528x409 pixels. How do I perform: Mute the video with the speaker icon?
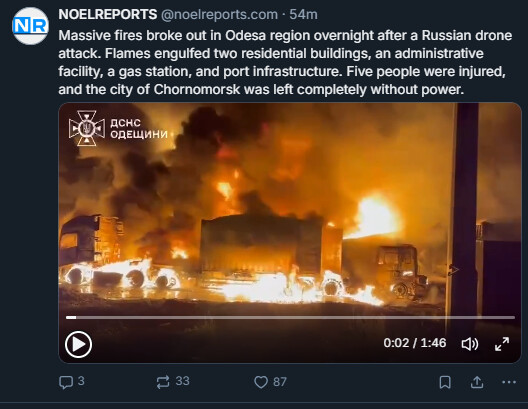pos(469,344)
